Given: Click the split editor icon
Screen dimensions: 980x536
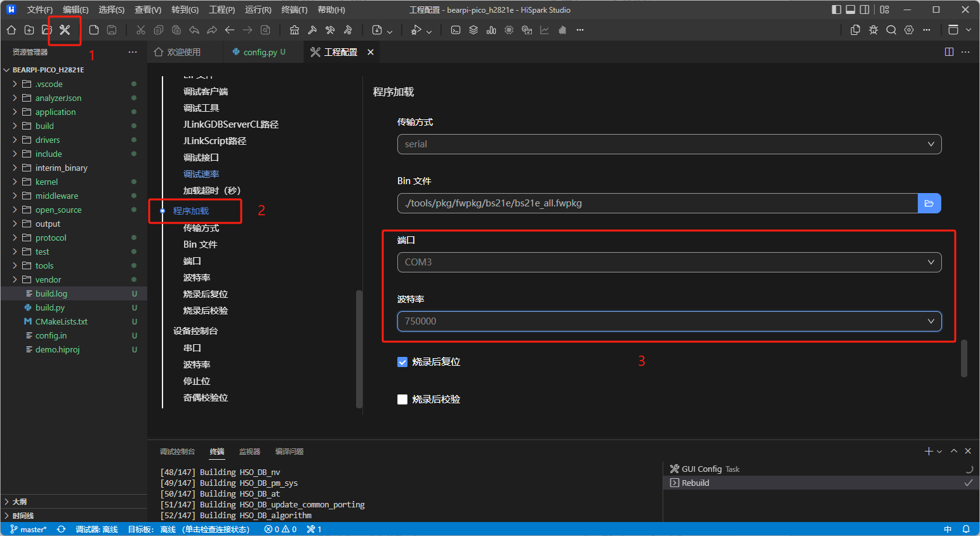Looking at the screenshot, I should [x=950, y=52].
